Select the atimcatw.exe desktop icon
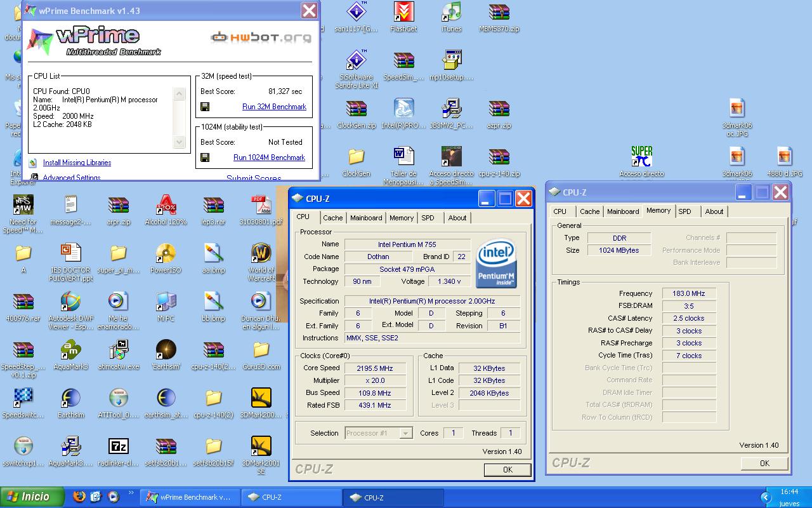The height and width of the screenshot is (508, 812). pyautogui.click(x=118, y=356)
